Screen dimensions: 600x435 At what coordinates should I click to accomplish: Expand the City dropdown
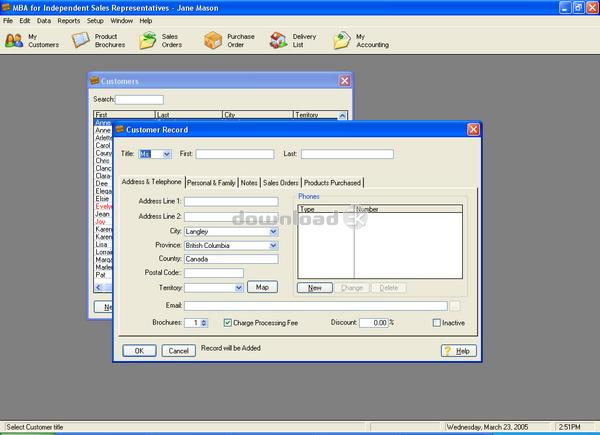pos(273,231)
